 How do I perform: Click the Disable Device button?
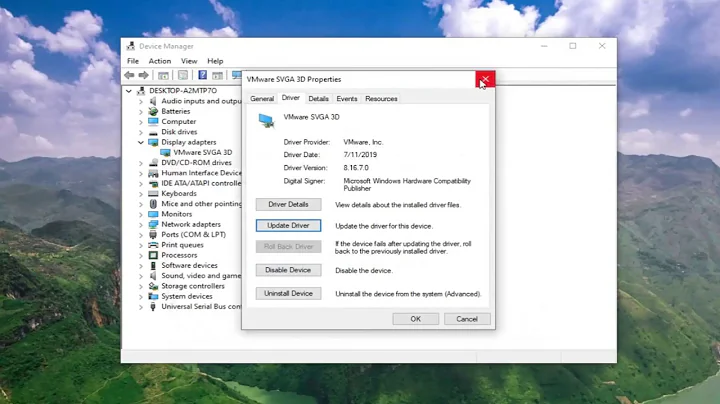(x=288, y=270)
